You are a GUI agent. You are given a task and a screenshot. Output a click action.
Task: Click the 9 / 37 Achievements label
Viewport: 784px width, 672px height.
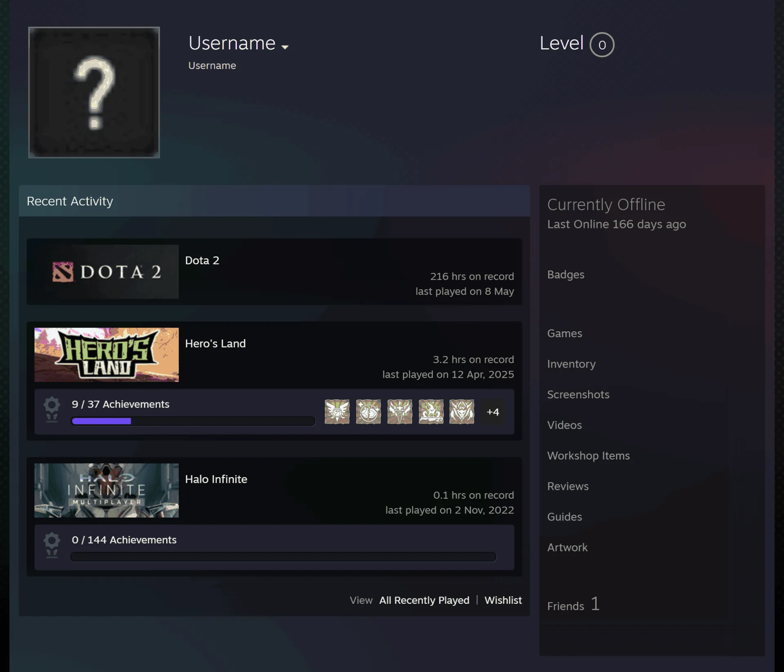click(x=120, y=404)
